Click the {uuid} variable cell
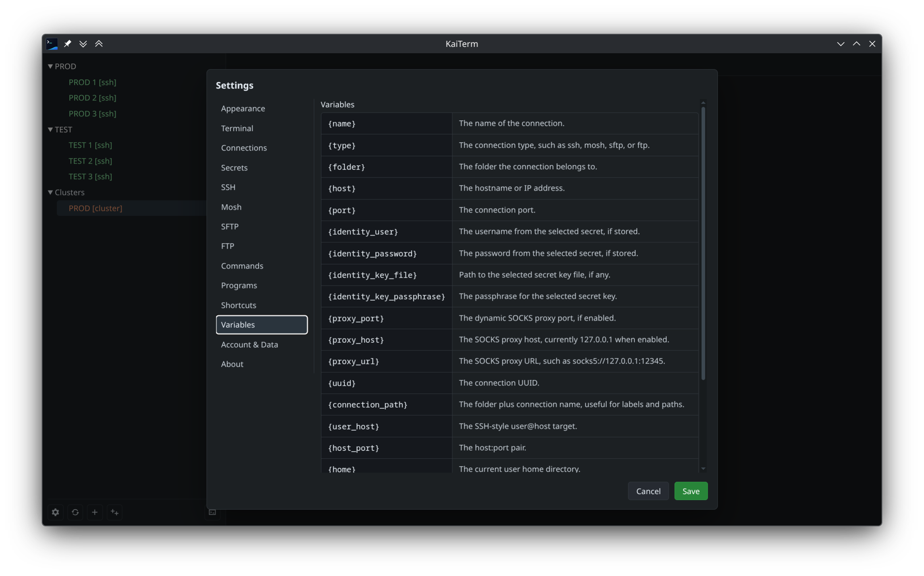 [x=386, y=383]
